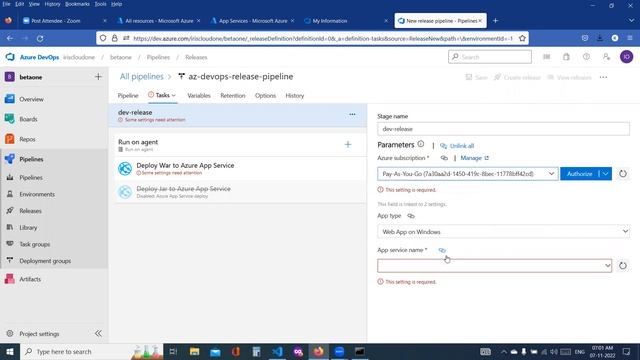Expand the Authorize button dropdown arrow

(606, 173)
